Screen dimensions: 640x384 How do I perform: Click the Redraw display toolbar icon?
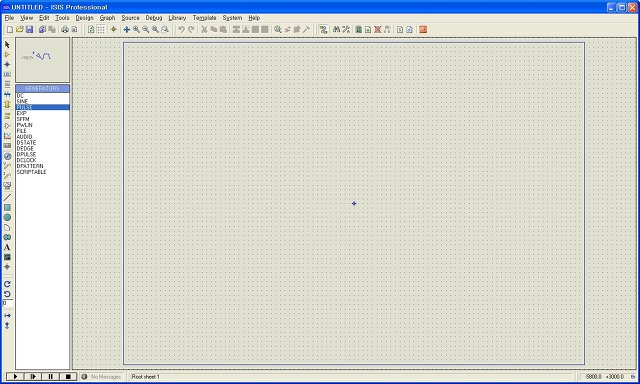[91, 29]
